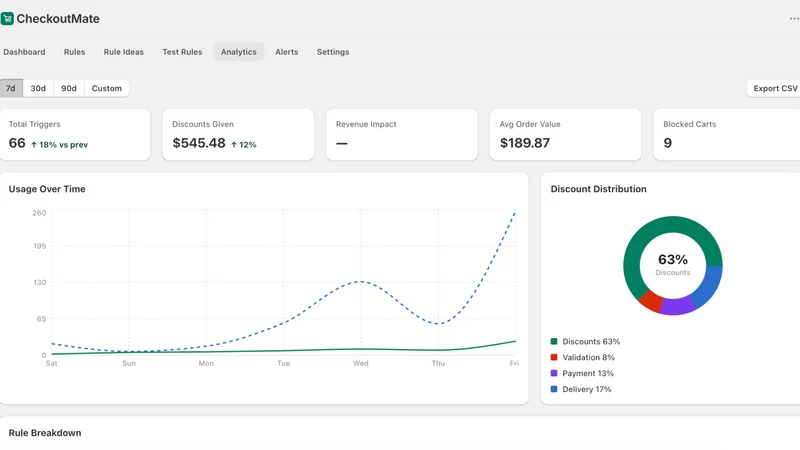This screenshot has width=800, height=450.
Task: Click the up arrow beside 18% vs prev
Action: point(34,145)
